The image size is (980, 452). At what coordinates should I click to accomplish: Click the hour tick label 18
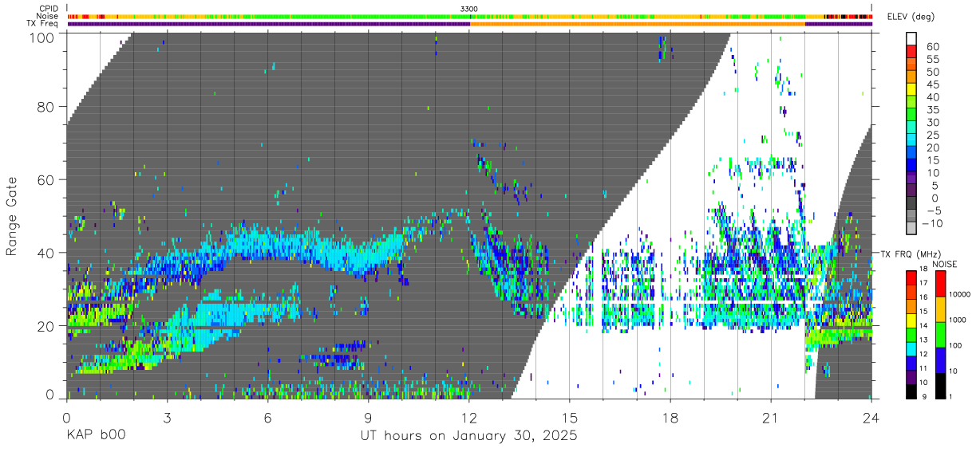[x=670, y=417]
